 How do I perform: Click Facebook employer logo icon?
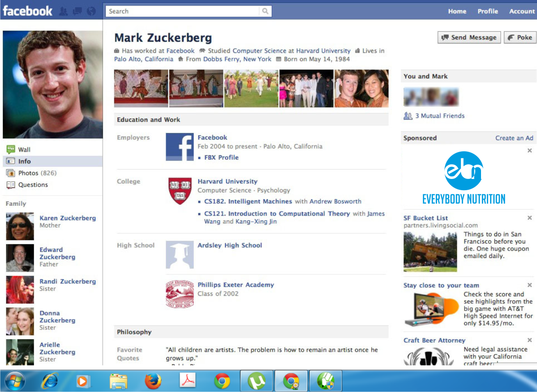pos(180,147)
